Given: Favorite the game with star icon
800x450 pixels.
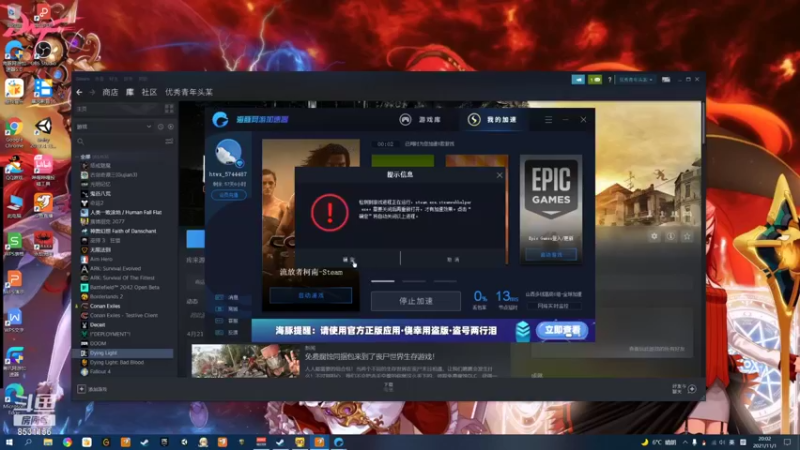Looking at the screenshot, I should pos(687,236).
